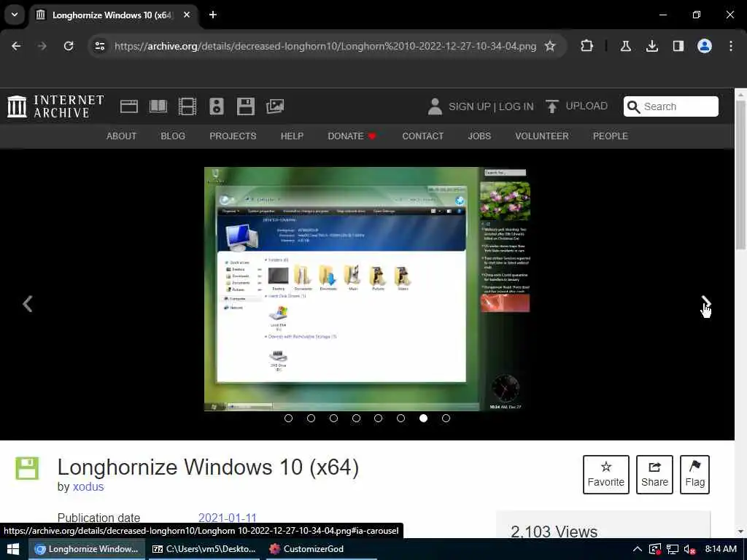747x560 pixels.
Task: Select the first carousel dot
Action: [x=288, y=418]
